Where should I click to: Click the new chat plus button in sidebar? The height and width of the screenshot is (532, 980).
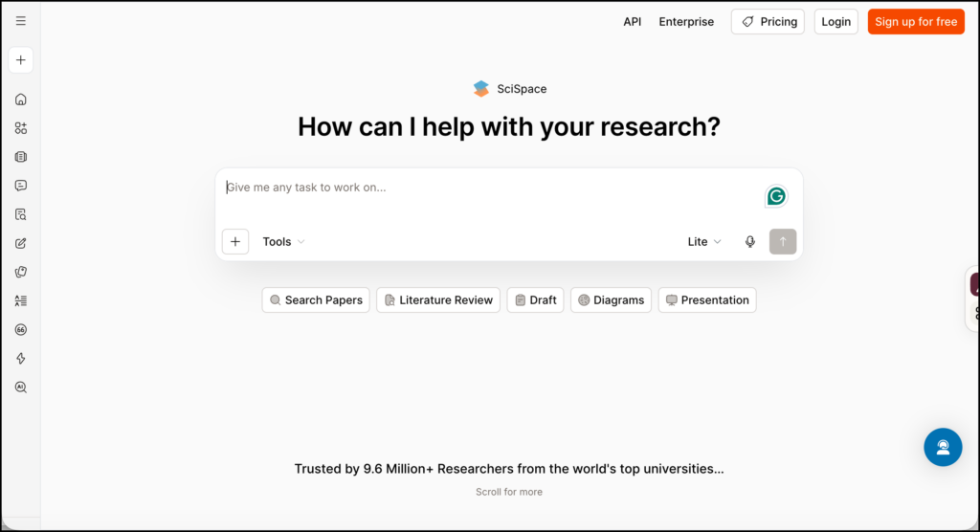click(21, 60)
